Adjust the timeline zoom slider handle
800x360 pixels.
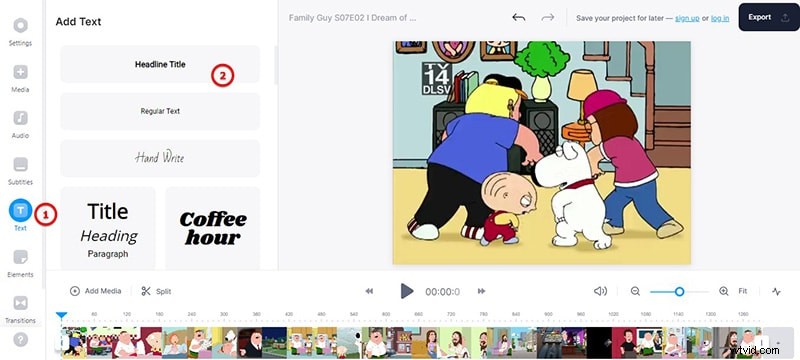pos(679,291)
